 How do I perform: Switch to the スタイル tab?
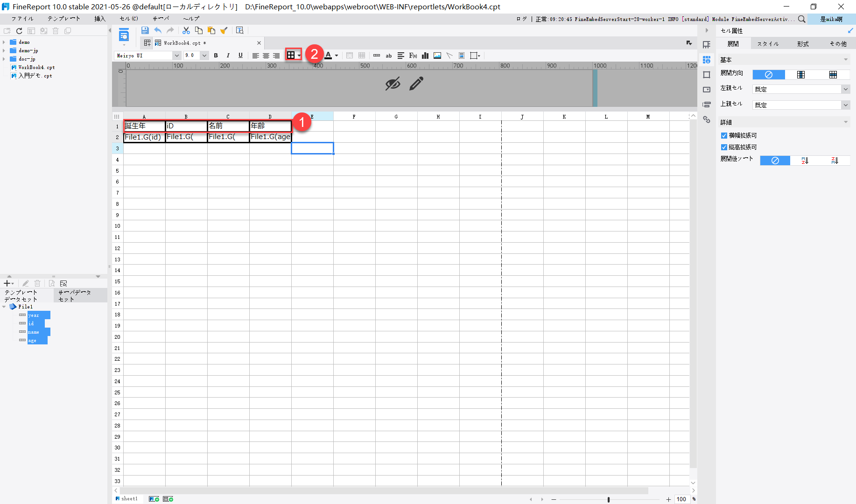[768, 44]
